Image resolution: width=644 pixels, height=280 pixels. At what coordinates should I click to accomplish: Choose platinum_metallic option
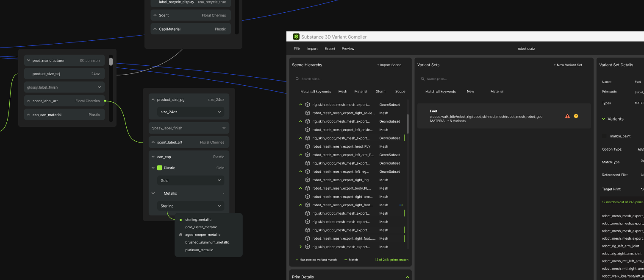pos(199,250)
